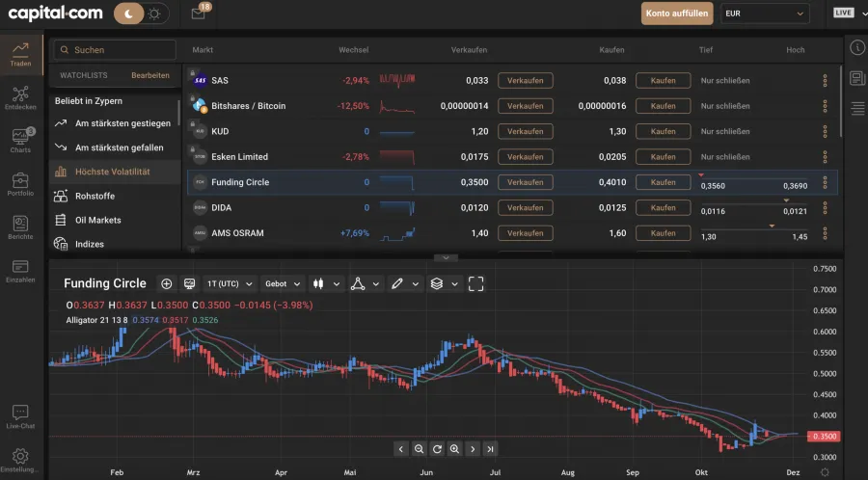Open the 1T (UTC) timeframe dropdown
The height and width of the screenshot is (480, 868).
[x=230, y=283]
